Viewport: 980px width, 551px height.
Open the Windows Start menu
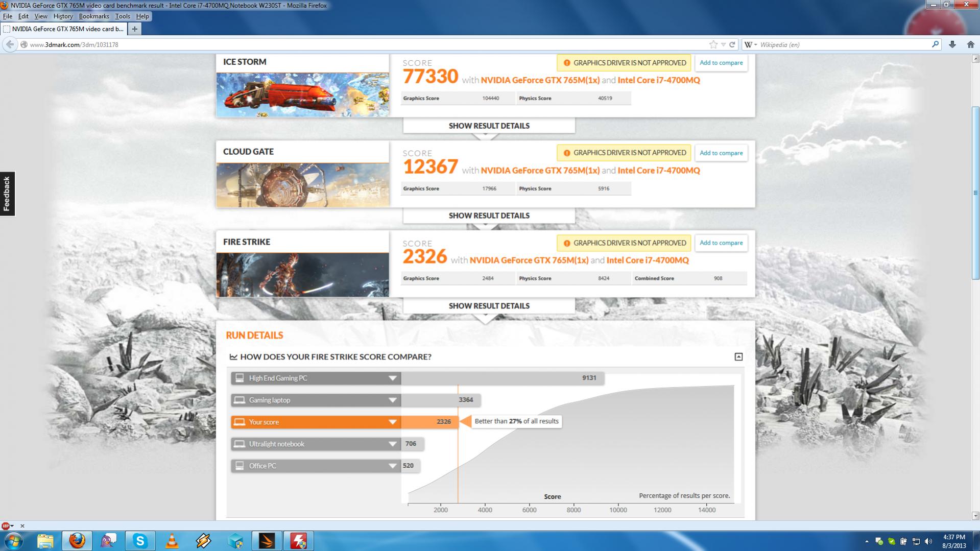click(x=14, y=541)
